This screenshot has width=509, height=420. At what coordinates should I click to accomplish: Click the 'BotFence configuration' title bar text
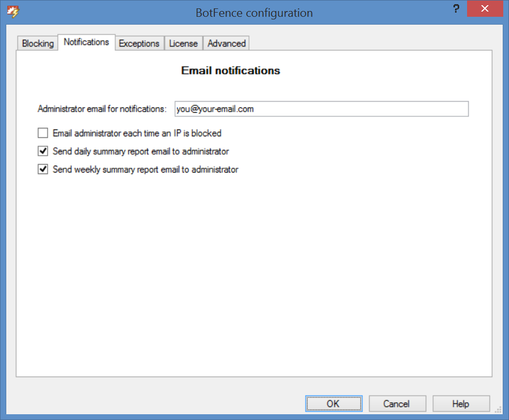point(254,13)
